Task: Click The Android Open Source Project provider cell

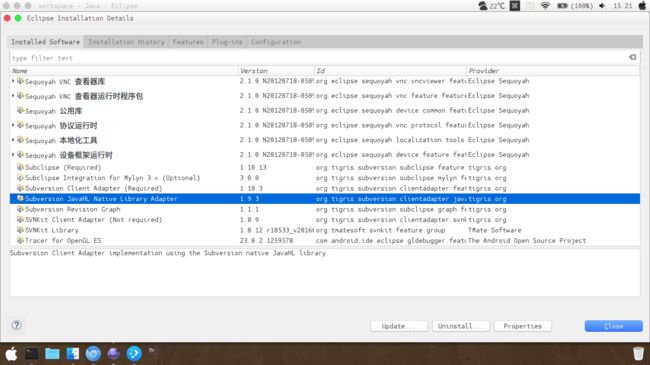Action: 527,240
